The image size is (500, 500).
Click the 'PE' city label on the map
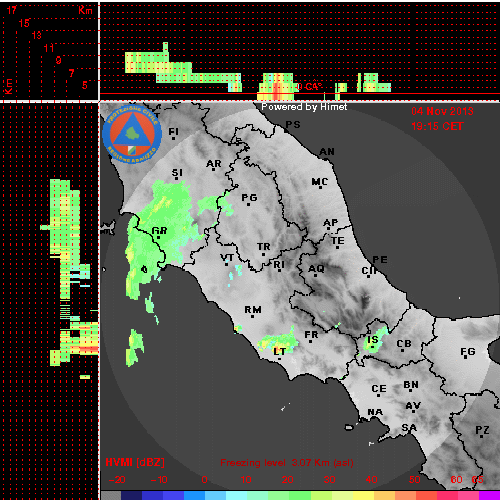pyautogui.click(x=380, y=260)
